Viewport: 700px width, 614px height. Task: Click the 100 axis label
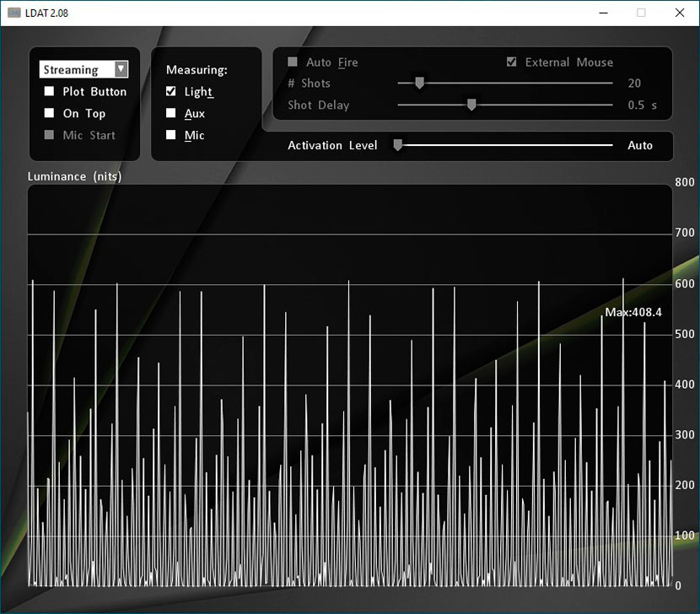pyautogui.click(x=685, y=536)
